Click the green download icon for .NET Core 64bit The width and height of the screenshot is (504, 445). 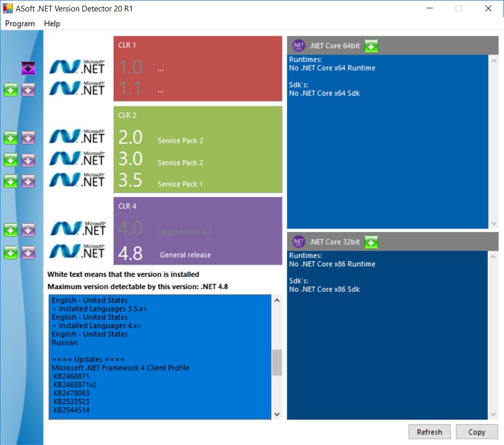click(371, 46)
